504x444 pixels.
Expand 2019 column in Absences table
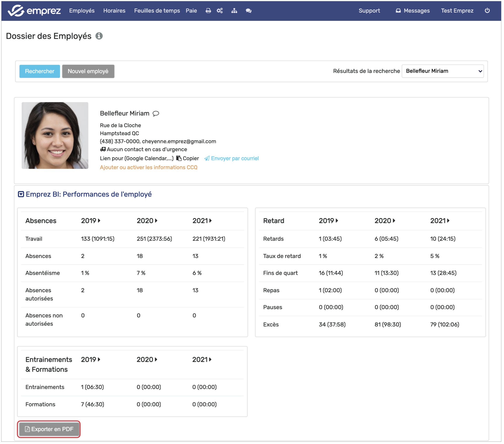[x=91, y=221]
